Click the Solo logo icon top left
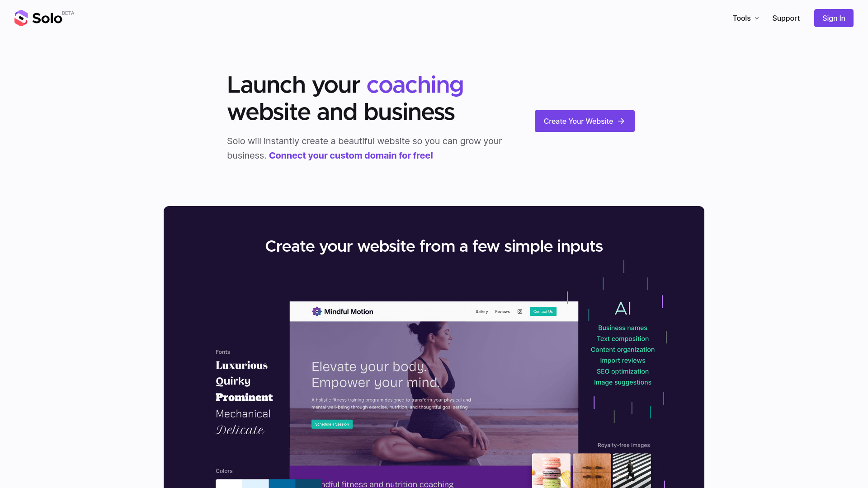Viewport: 868px width, 488px height. pos(21,18)
